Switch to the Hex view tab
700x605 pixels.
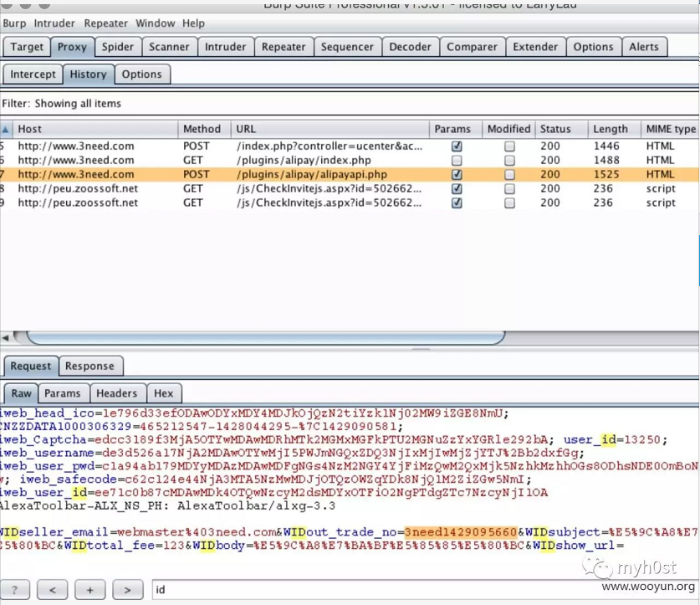(x=164, y=393)
